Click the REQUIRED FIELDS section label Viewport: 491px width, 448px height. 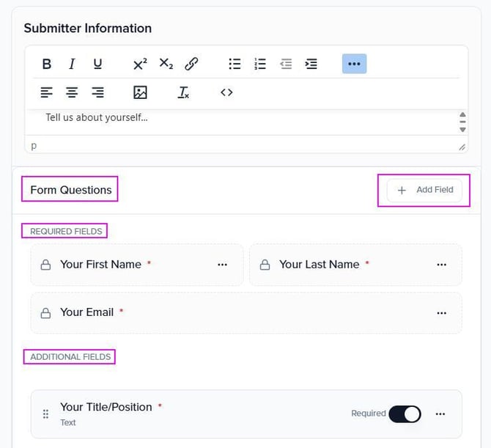click(66, 231)
